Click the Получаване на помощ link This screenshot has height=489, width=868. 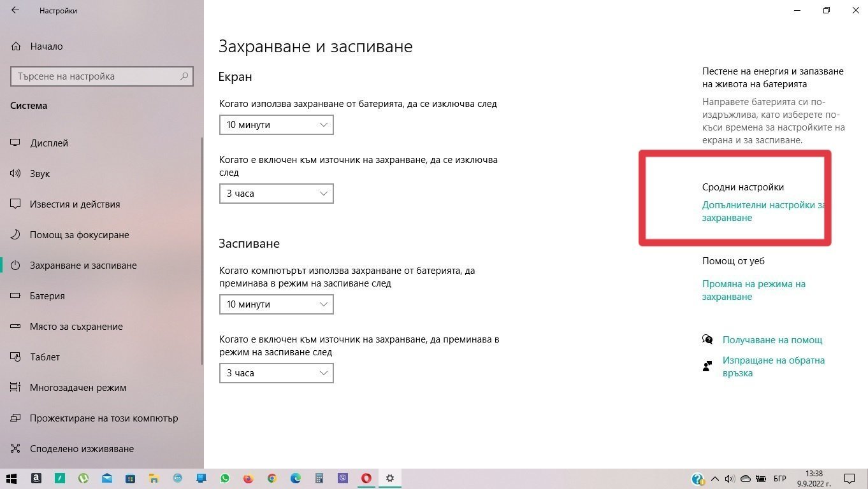tap(772, 340)
